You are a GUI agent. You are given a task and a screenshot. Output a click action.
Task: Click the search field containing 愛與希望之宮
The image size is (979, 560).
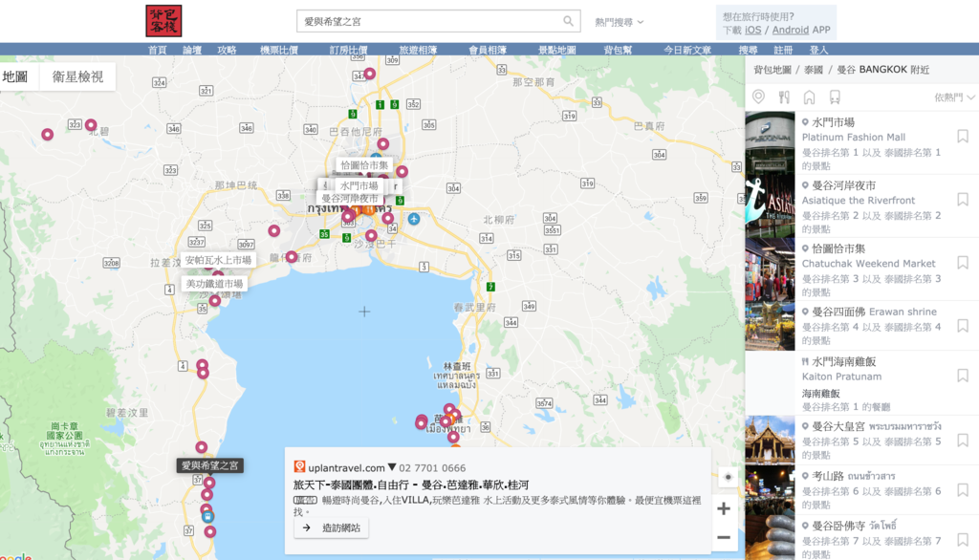[438, 21]
